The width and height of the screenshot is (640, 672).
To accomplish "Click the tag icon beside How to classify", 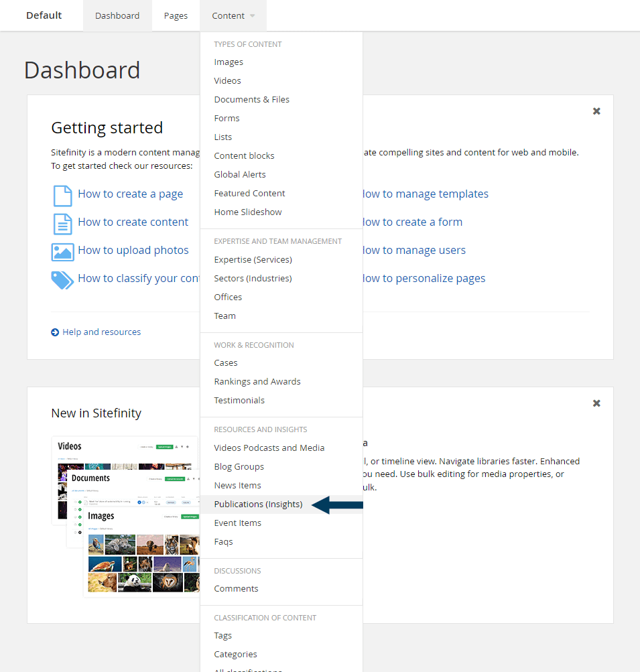I will (62, 280).
